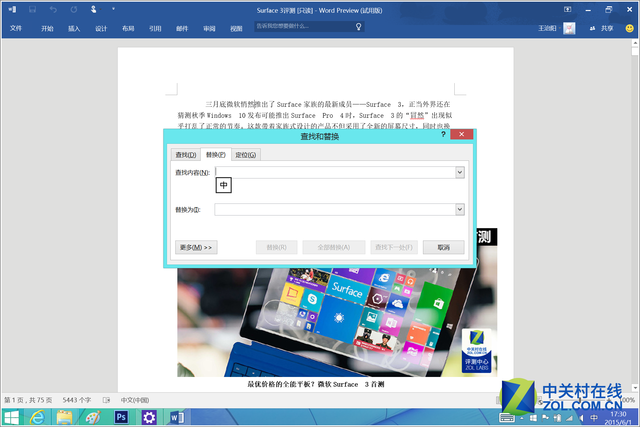Viewport: 640px width, 427px height.
Task: Click the Save icon in quick access toolbar
Action: 32,9
